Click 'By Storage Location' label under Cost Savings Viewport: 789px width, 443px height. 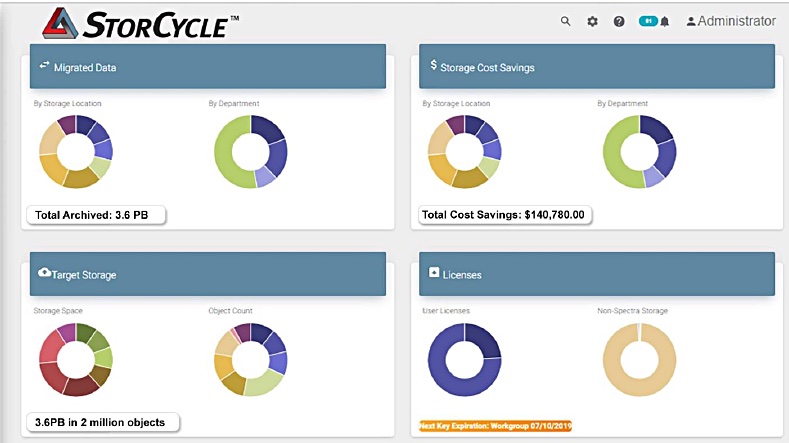[x=456, y=103]
